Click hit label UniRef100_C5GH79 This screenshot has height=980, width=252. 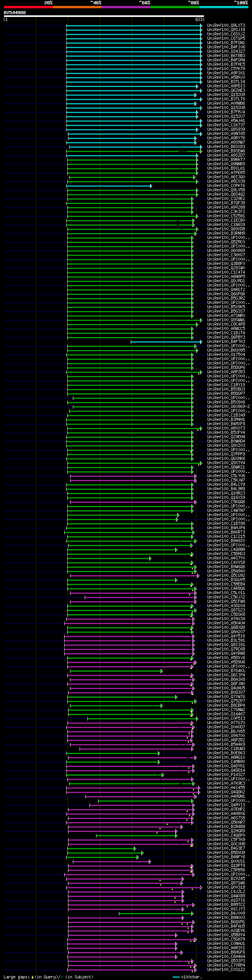tap(226, 939)
